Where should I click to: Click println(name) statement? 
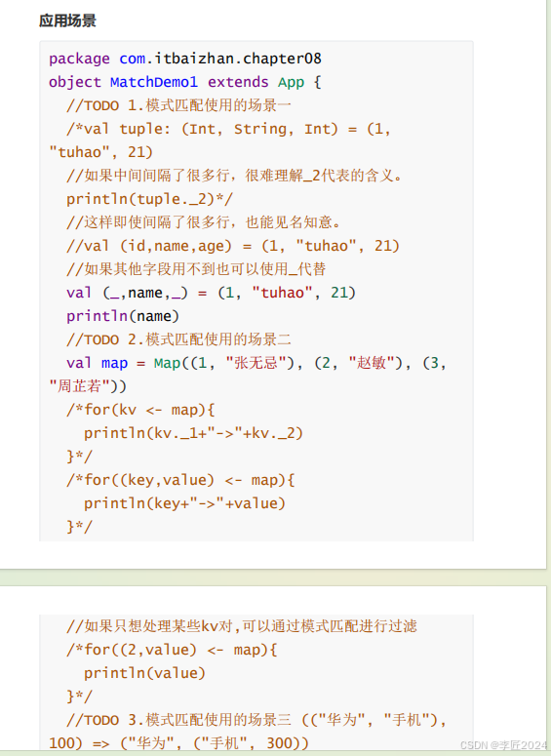coord(123,316)
